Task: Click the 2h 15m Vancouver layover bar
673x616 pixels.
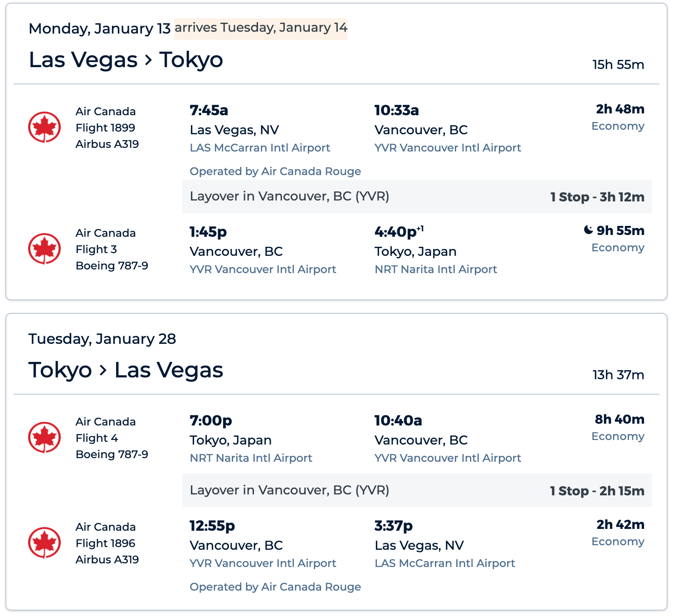Action: point(417,490)
